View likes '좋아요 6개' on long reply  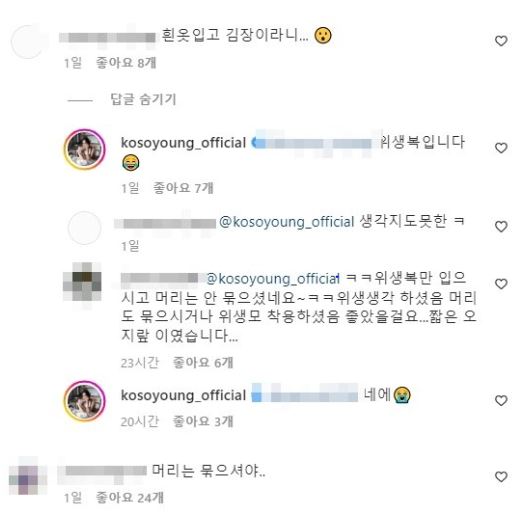[203, 362]
